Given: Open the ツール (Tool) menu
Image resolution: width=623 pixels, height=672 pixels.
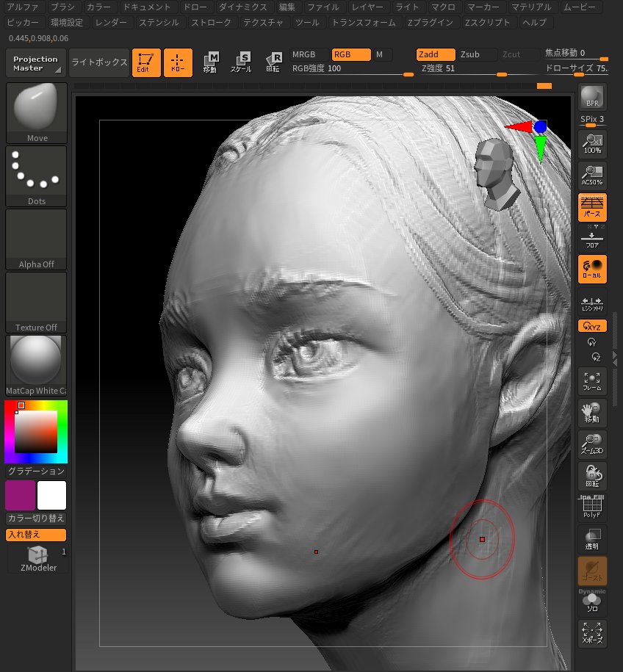Looking at the screenshot, I should tap(308, 22).
